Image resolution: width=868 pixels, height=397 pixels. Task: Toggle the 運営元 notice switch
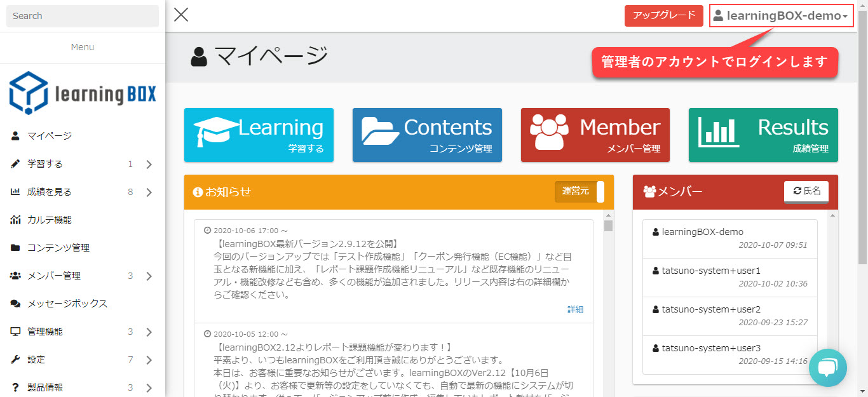pos(580,191)
